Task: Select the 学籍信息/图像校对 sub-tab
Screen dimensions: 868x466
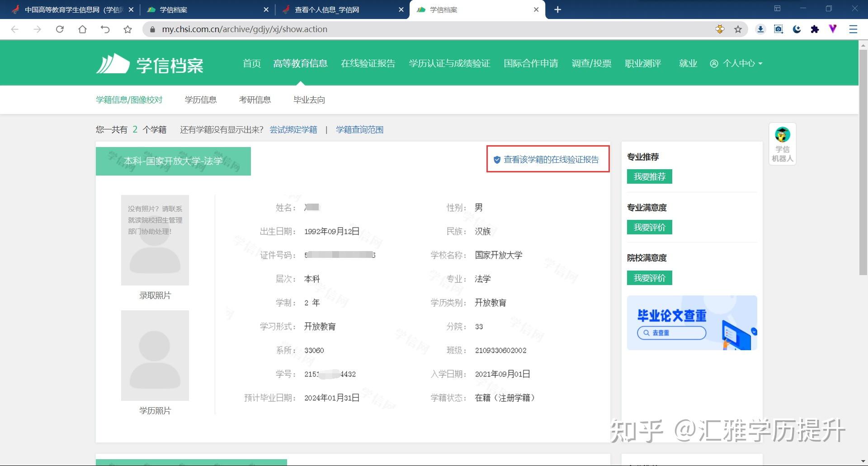Action: [129, 100]
